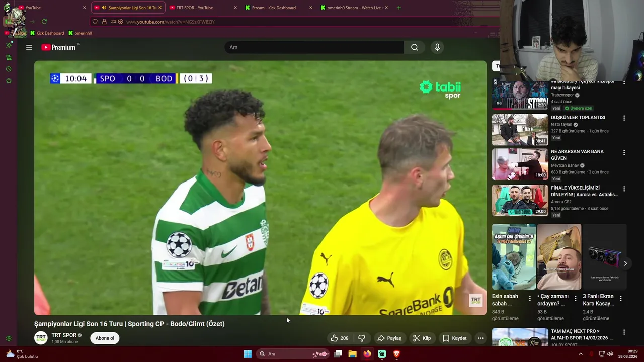Launch Brave browser from the taskbar
The height and width of the screenshot is (362, 644).
coord(396,354)
